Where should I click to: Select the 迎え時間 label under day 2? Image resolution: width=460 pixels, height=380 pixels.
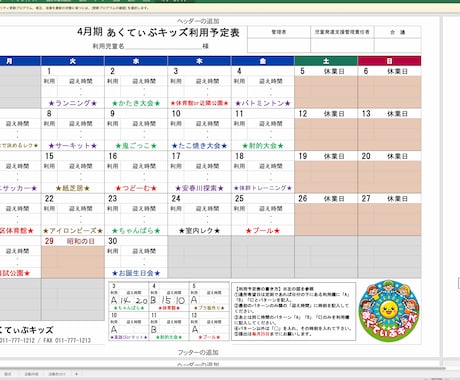tap(144, 81)
